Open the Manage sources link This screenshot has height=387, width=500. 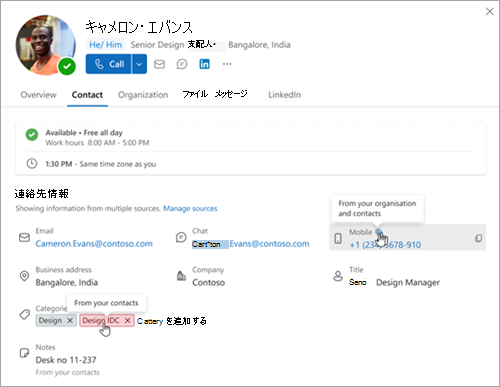[190, 208]
